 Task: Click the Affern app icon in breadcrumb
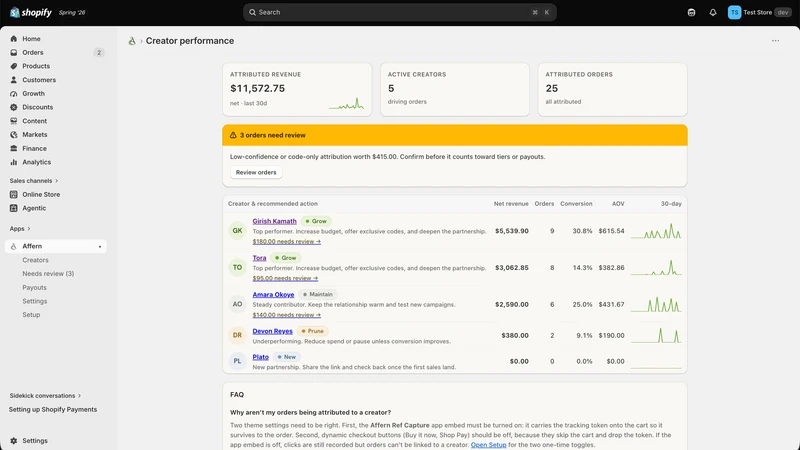click(x=132, y=41)
